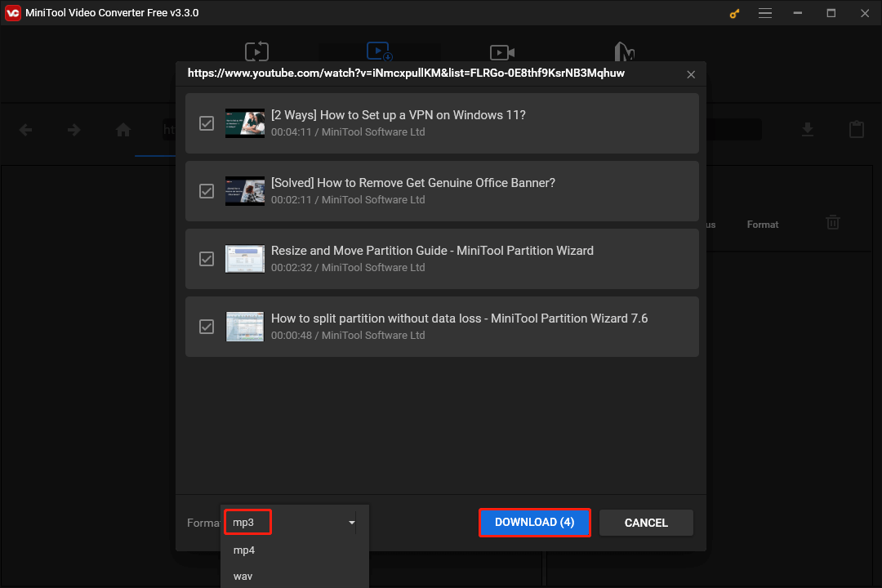Click the '00:00:48 / MiniTool Software Ltd' text

tap(348, 336)
